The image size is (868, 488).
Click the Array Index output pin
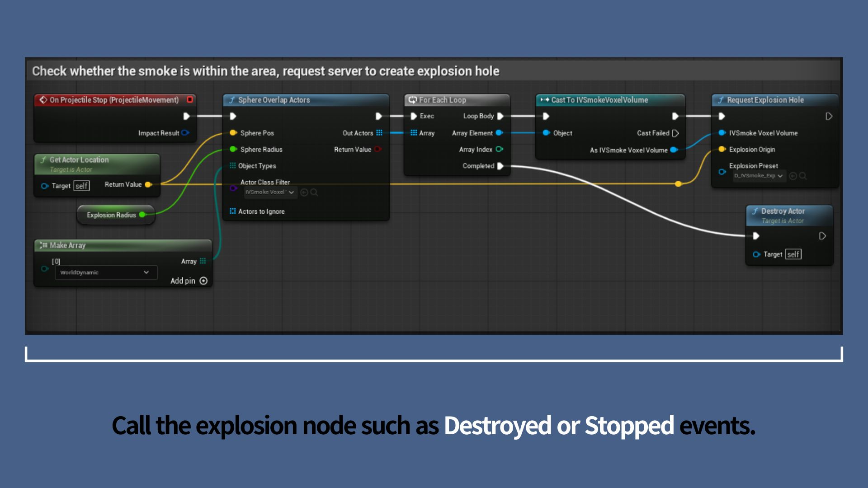499,149
